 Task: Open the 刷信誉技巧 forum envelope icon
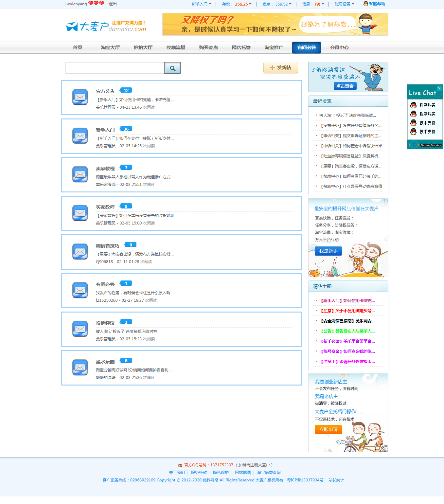(80, 252)
